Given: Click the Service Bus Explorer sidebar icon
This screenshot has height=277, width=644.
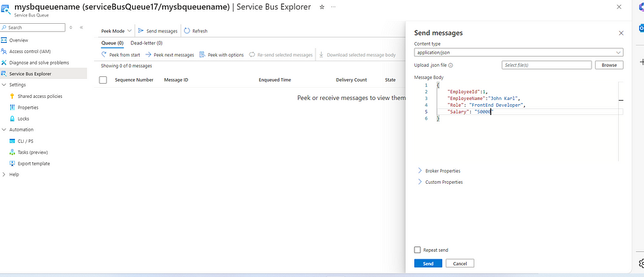Looking at the screenshot, I should tap(5, 74).
